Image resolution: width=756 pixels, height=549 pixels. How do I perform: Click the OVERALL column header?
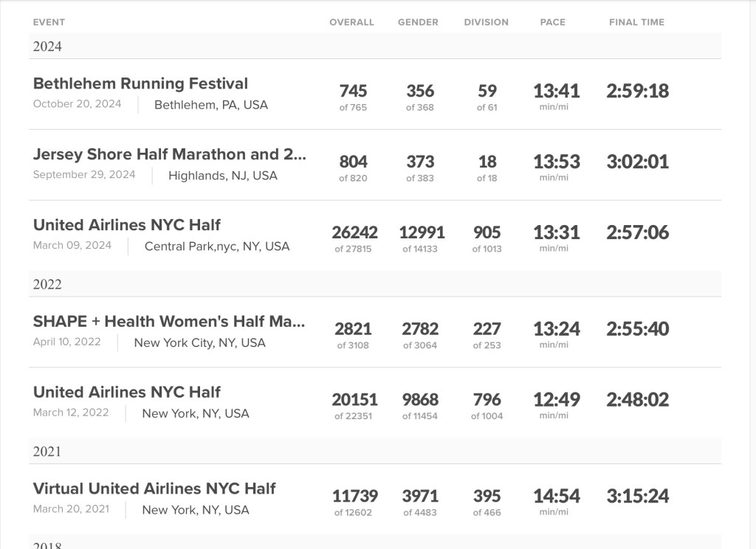click(351, 23)
